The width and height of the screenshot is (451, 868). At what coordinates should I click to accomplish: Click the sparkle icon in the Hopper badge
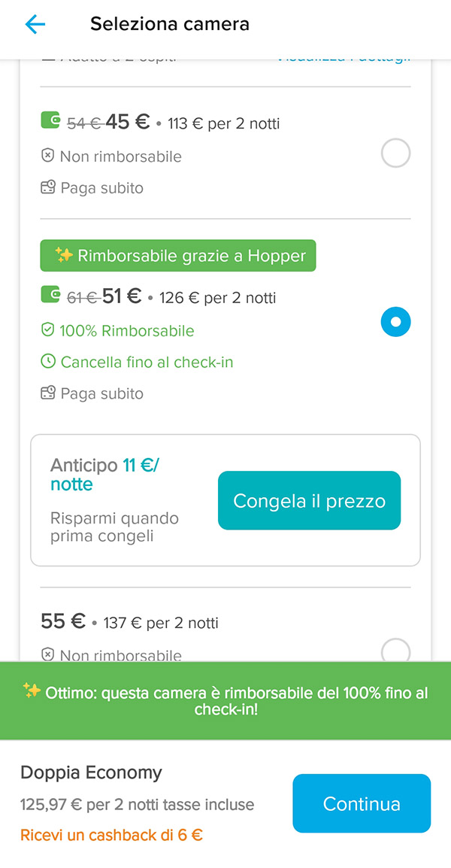(64, 256)
